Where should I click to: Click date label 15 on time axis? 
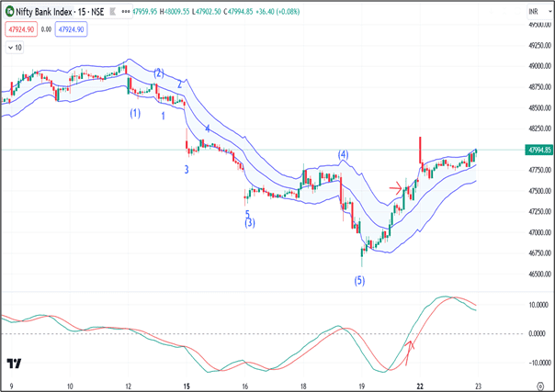click(187, 386)
